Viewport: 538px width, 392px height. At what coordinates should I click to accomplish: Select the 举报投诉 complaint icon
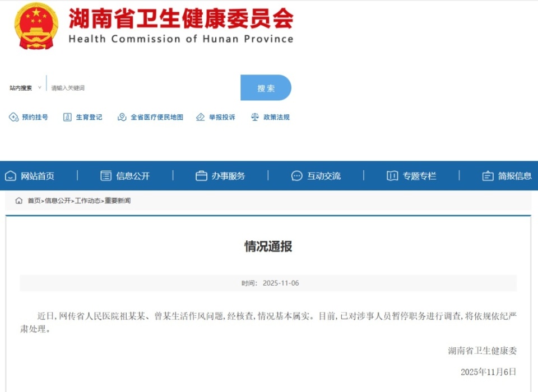tap(200, 117)
